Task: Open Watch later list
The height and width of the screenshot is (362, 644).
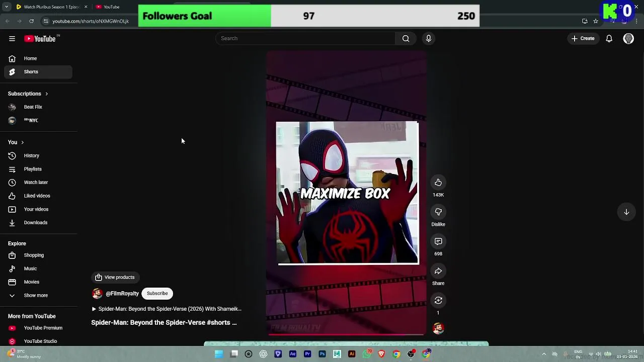Action: click(x=38, y=183)
